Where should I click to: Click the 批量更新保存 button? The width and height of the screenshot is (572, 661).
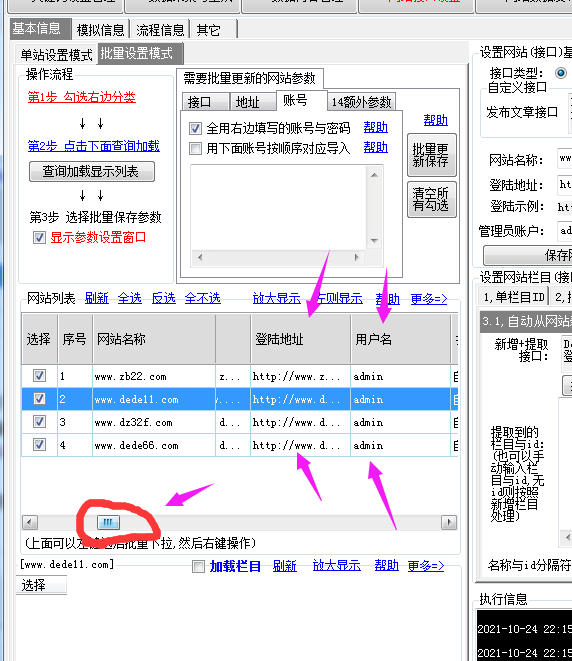(x=432, y=155)
